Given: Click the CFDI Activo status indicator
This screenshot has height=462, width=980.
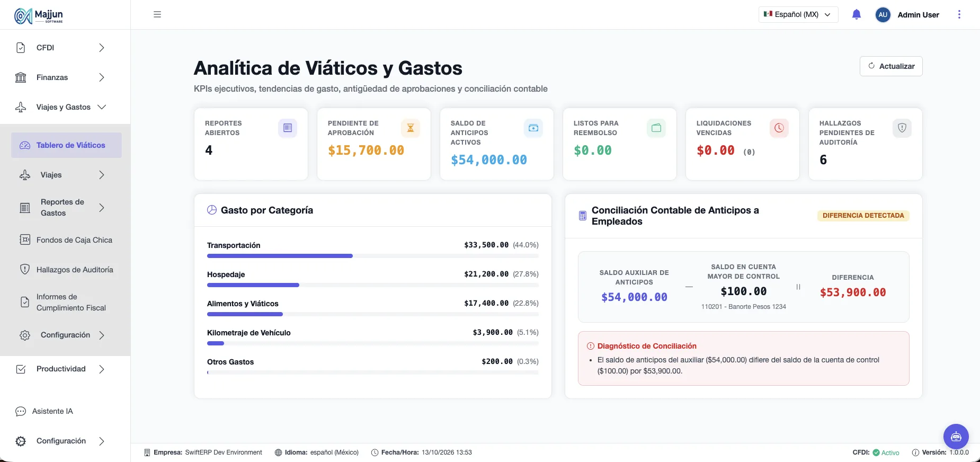Looking at the screenshot, I should (x=876, y=452).
